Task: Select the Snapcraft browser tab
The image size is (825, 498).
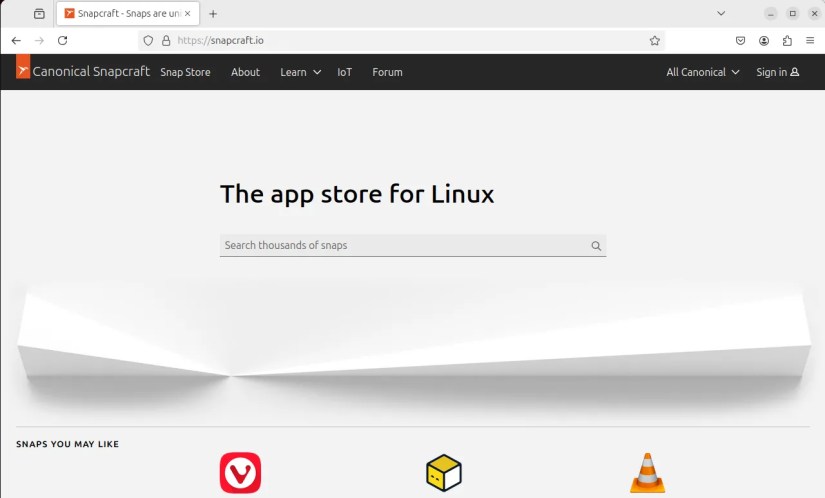Action: (x=128, y=14)
